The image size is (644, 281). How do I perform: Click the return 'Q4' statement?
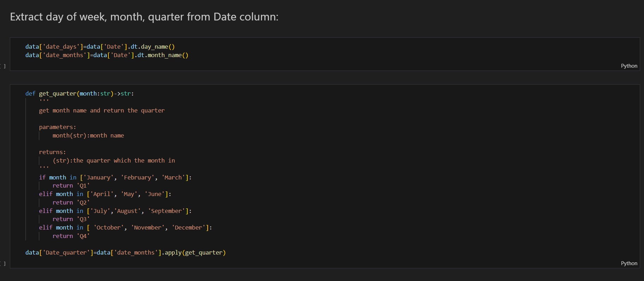click(x=71, y=236)
